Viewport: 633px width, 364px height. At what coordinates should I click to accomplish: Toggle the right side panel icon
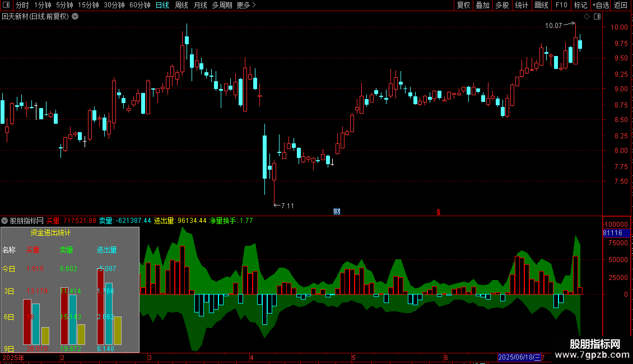[598, 17]
